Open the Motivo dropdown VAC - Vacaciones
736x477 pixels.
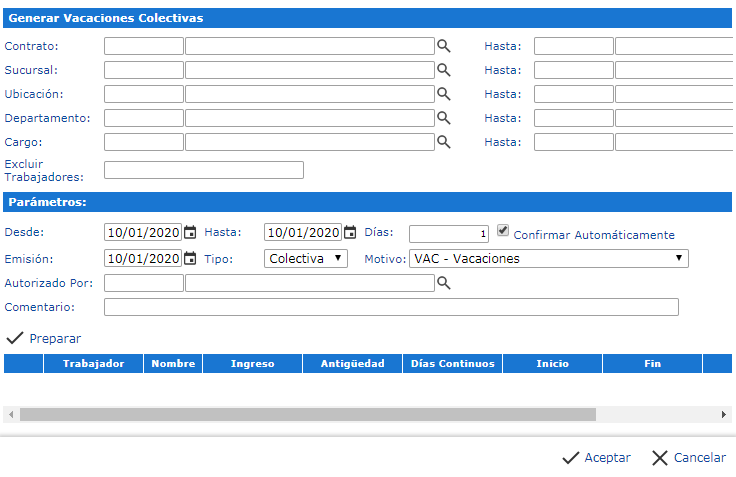coord(549,258)
